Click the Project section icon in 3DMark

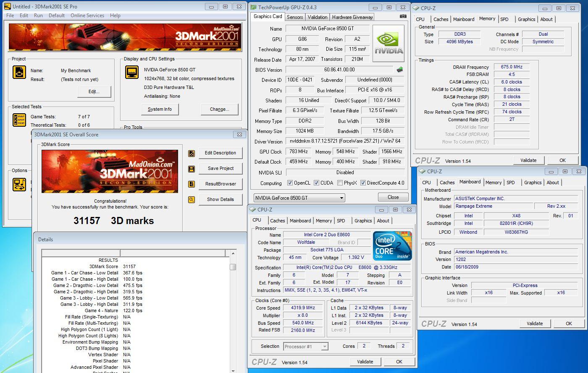click(19, 72)
